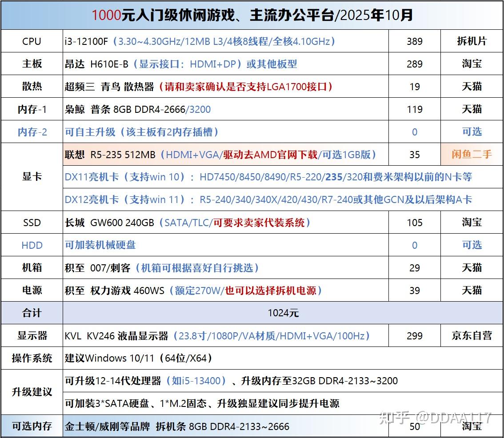Click the 积至 权力游戏 460WS power cell
504x438 pixels.
point(226,290)
